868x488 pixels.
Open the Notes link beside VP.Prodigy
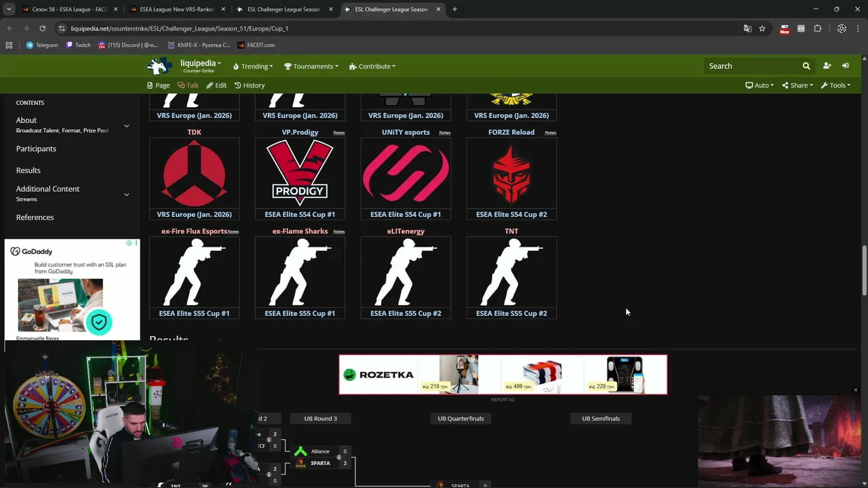pyautogui.click(x=339, y=133)
